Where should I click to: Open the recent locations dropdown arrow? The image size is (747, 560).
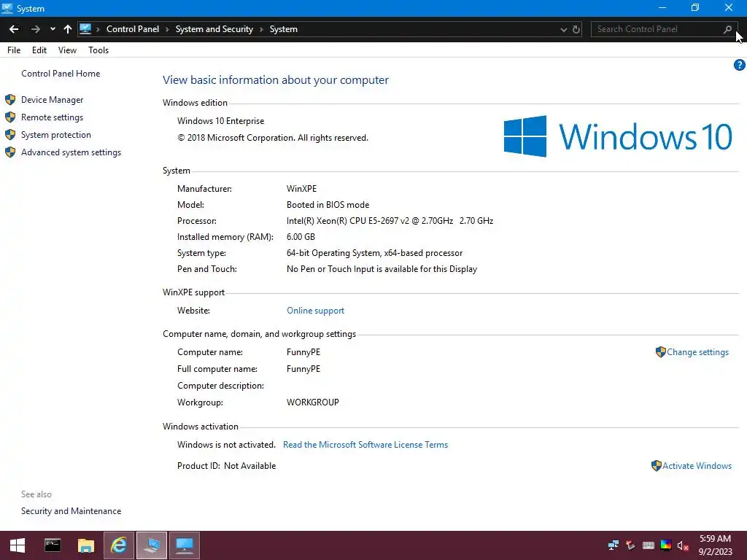click(53, 29)
